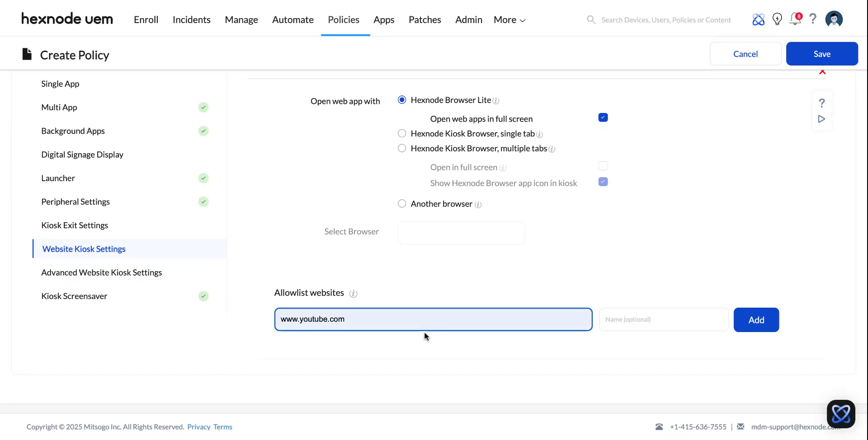Screen dimensions: 868x440
Task: Open the notifications bell showing 8 alerts
Action: [x=795, y=19]
